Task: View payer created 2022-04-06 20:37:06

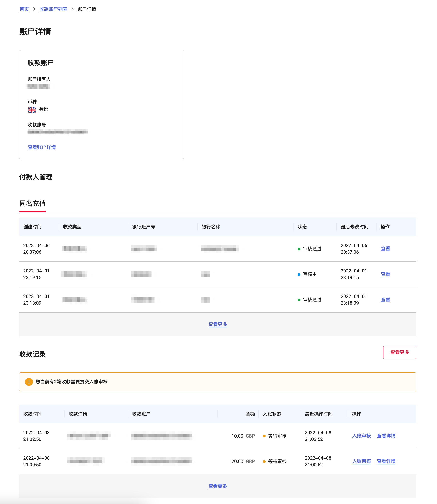Action: click(385, 249)
